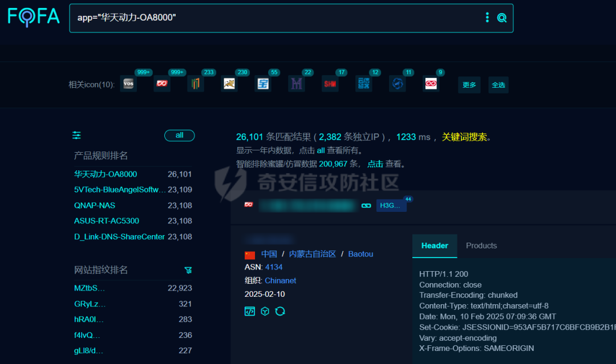Select the MZtbS... fingerprint entry
The image size is (616, 364).
(90, 288)
